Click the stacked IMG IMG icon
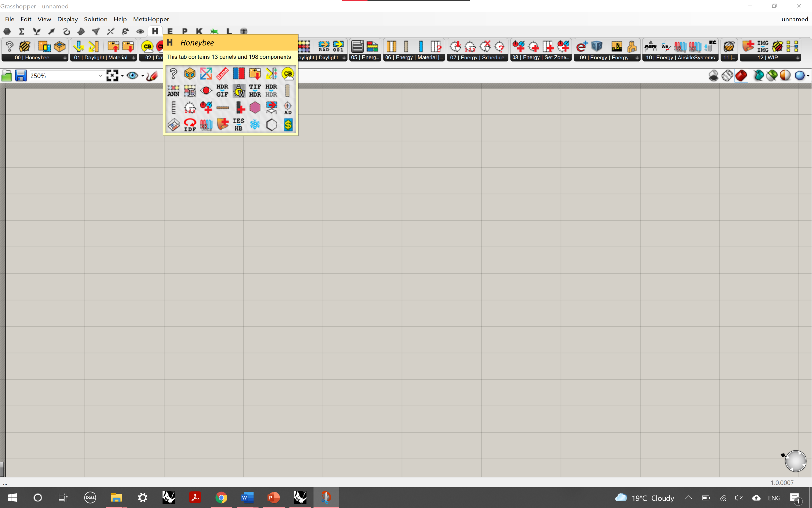The image size is (812, 508). (x=763, y=46)
